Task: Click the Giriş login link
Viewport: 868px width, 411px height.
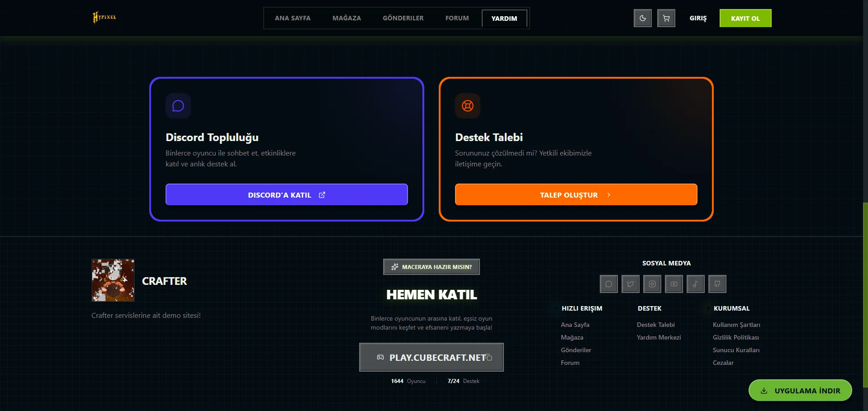Action: (x=698, y=19)
